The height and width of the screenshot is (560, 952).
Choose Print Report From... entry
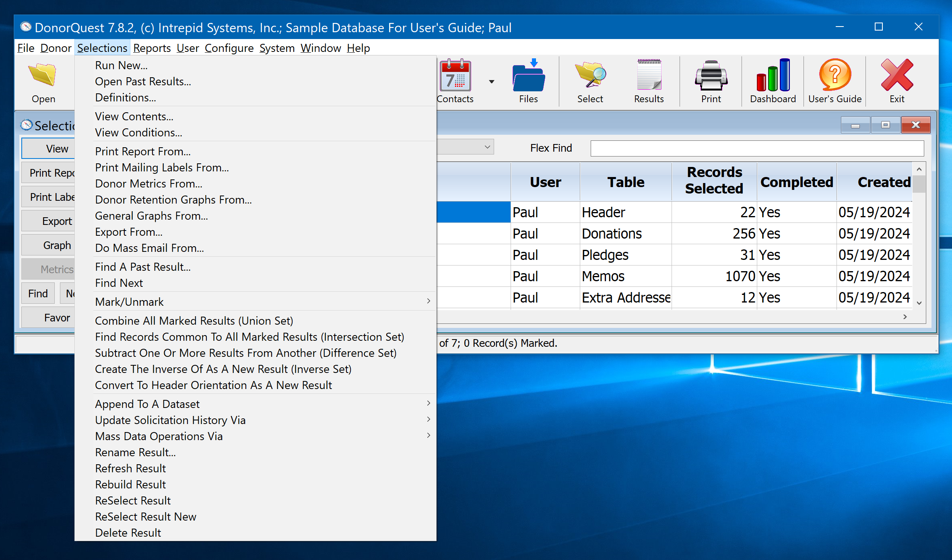[256, 151]
